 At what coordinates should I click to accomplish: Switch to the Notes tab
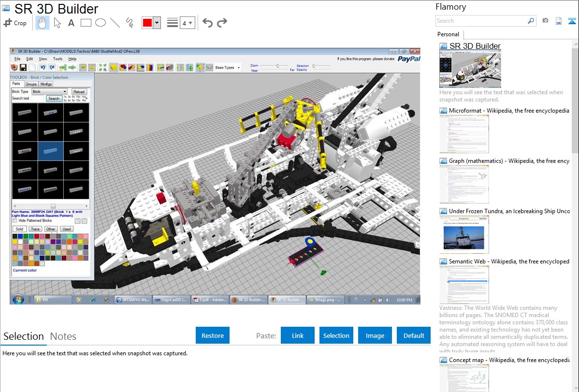(63, 336)
